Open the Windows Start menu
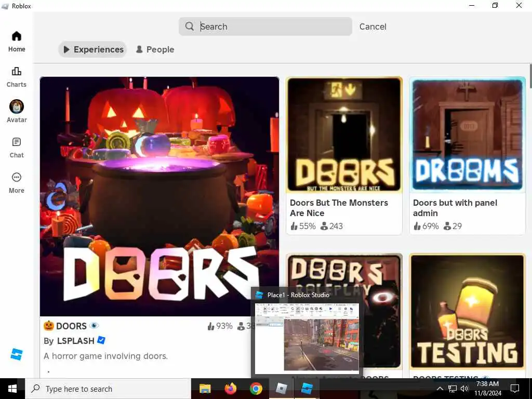This screenshot has height=399, width=532. [x=12, y=389]
